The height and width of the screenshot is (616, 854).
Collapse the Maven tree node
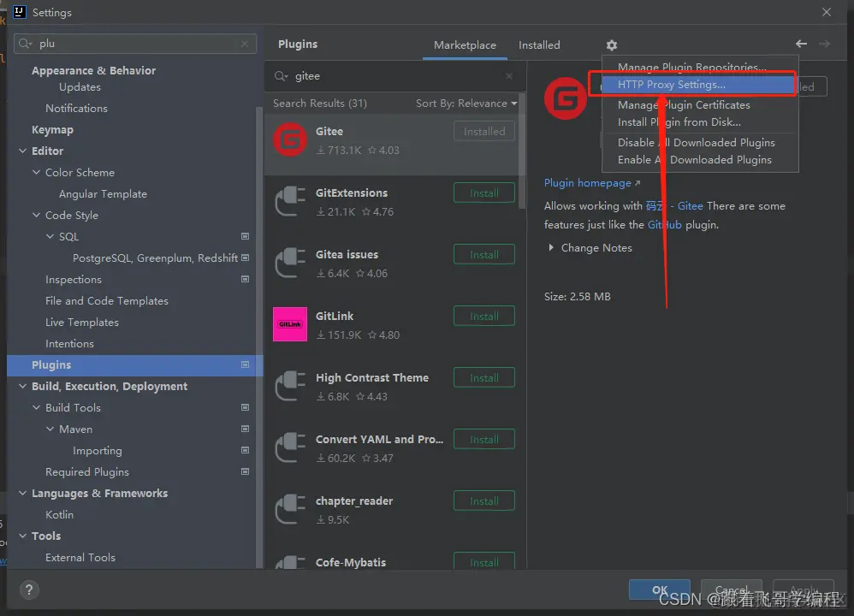coord(50,429)
